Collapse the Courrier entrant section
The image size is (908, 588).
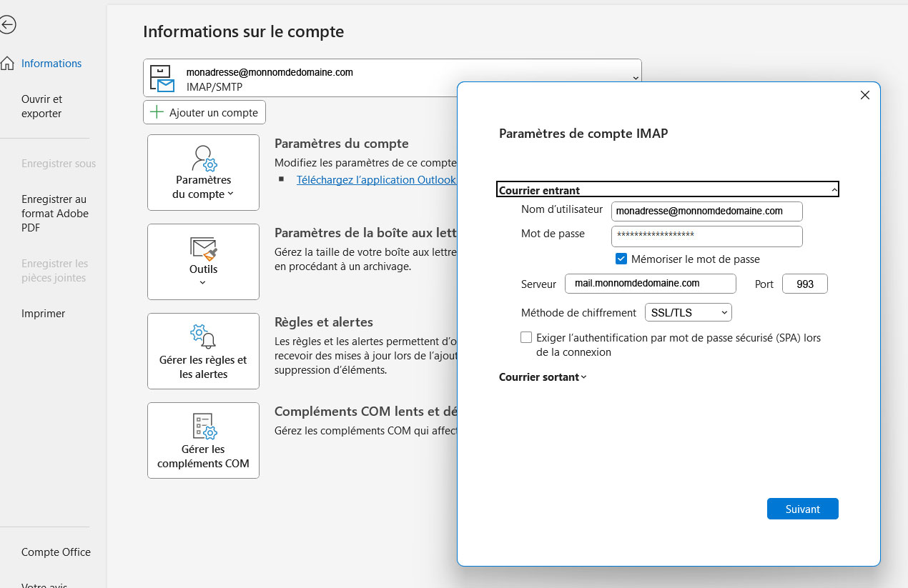click(834, 190)
